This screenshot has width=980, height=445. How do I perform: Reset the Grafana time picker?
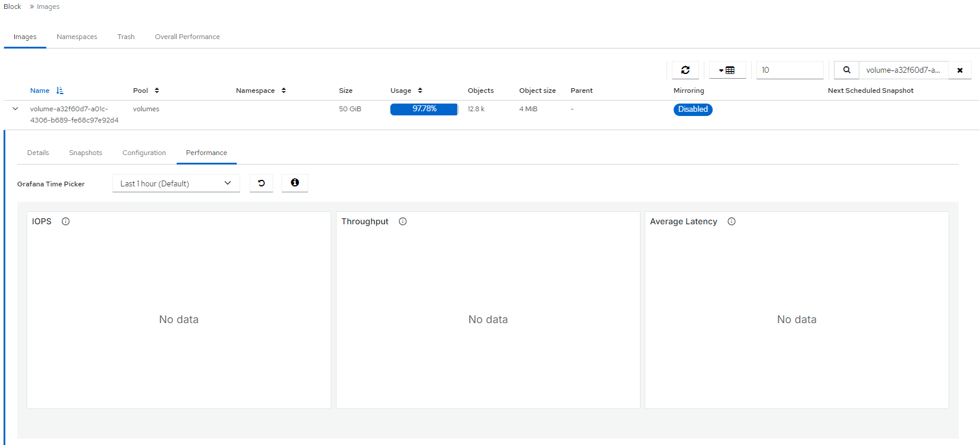coord(261,183)
